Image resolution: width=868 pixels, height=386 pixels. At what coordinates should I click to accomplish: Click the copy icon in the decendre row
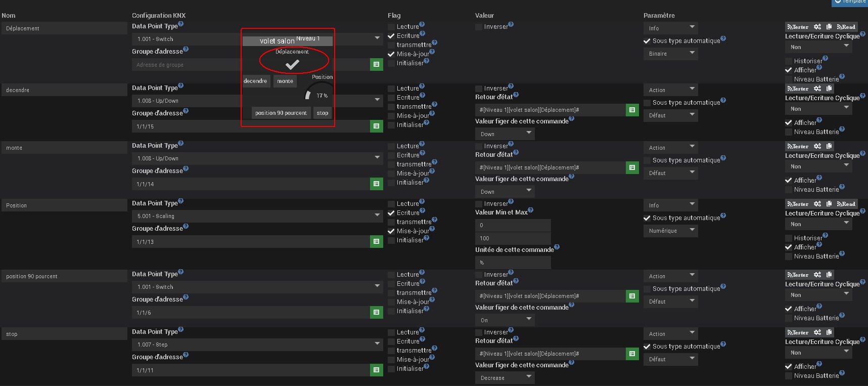pyautogui.click(x=829, y=89)
